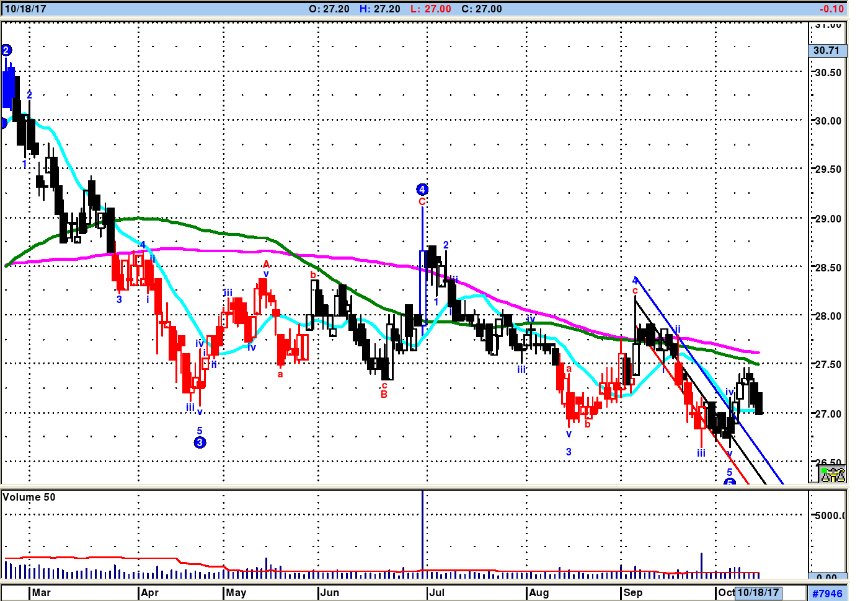Click the balance-scale icon on the price axis
The height and width of the screenshot is (601, 868).
point(833,475)
